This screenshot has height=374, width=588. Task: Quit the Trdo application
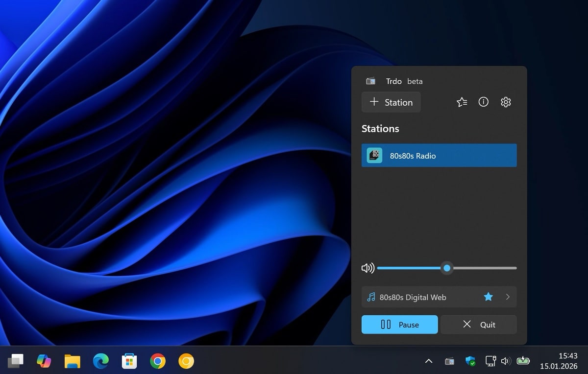pos(479,325)
